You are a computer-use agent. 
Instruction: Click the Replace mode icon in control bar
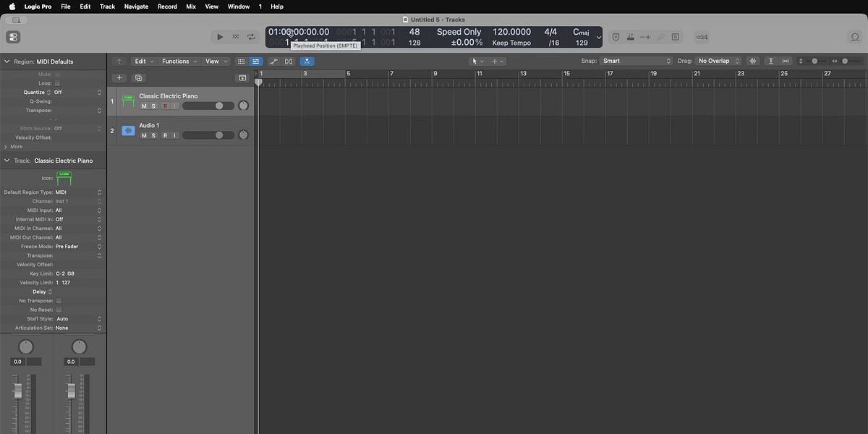[616, 37]
